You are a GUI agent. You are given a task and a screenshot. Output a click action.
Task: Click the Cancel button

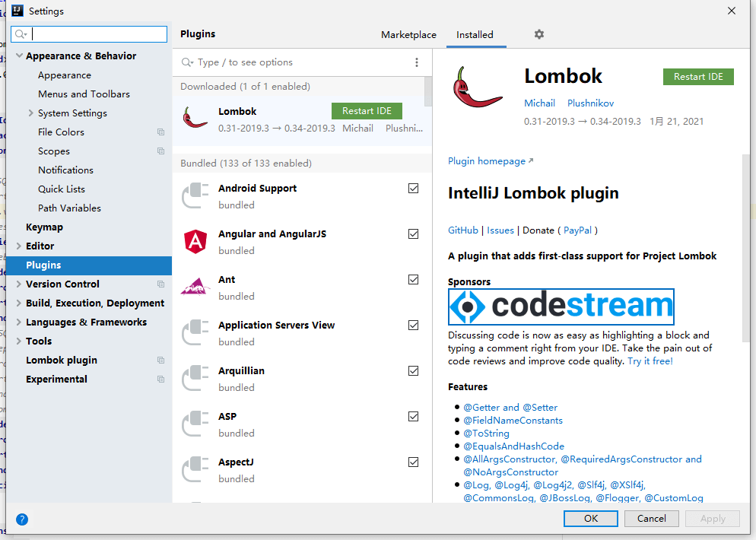pos(651,518)
